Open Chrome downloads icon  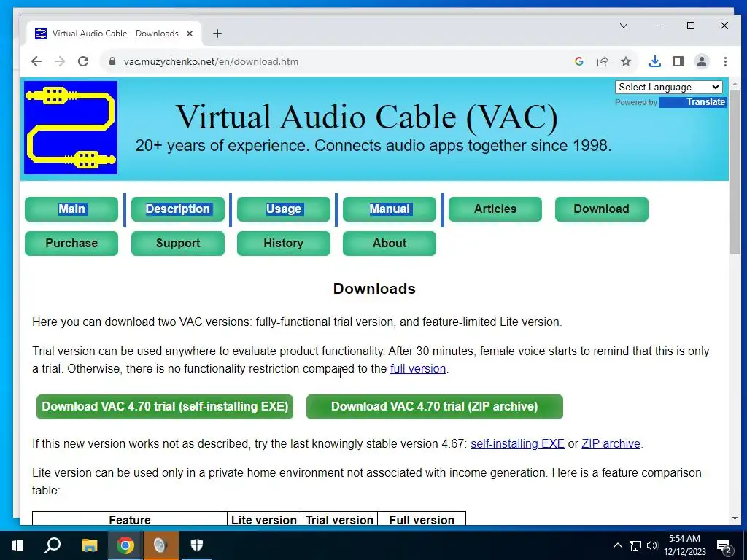click(x=654, y=61)
